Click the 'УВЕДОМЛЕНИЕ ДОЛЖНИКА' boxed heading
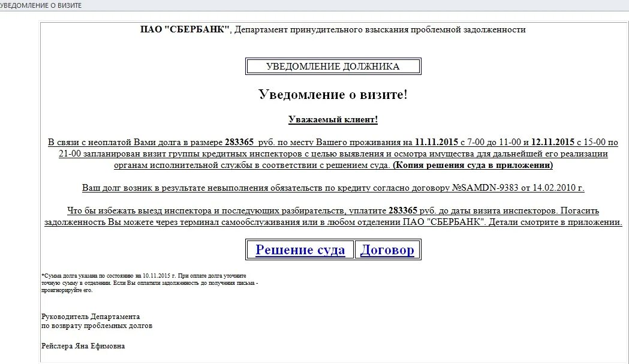The width and height of the screenshot is (629, 364). 333,67
